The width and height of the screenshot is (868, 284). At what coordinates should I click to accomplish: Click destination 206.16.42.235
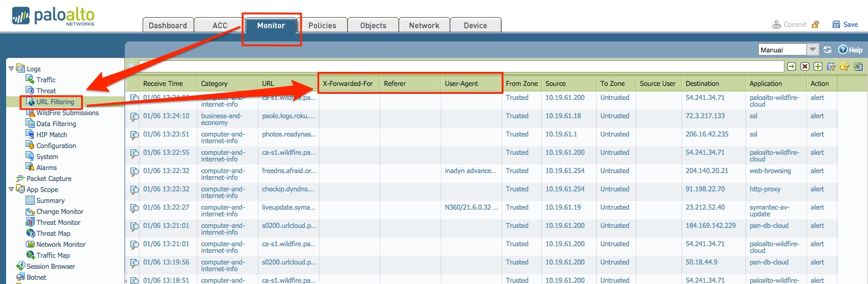tap(708, 134)
